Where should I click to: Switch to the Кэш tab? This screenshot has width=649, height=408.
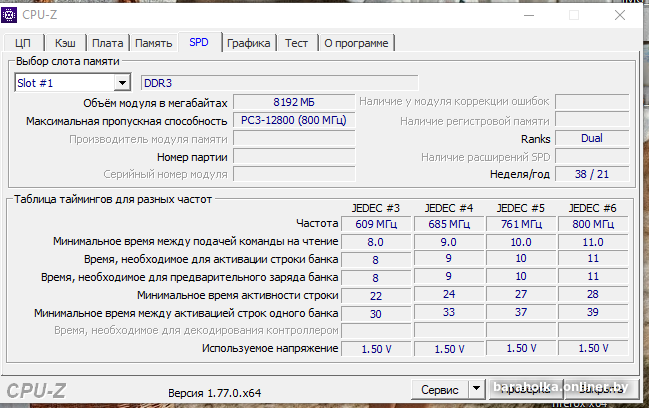point(65,43)
